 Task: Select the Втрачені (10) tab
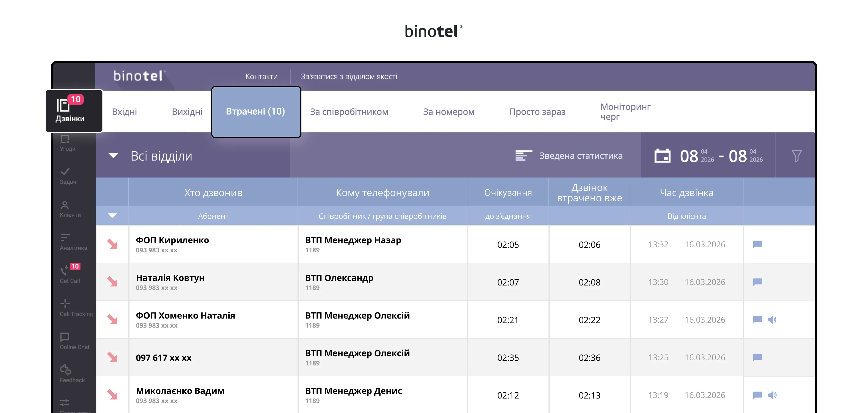[x=256, y=112]
